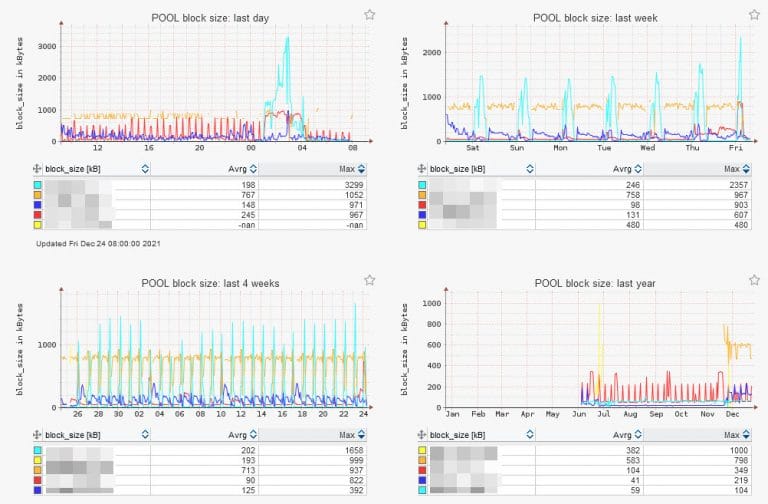The image size is (768, 504).
Task: Toggle orange series in last week legend
Action: [x=422, y=195]
